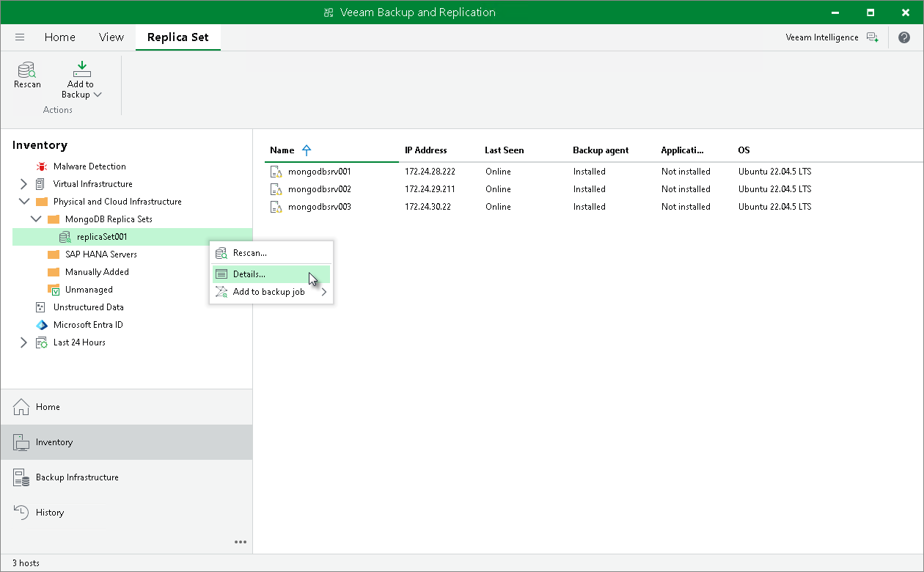Click IP address 172.24.28.222
The height and width of the screenshot is (572, 924).
point(430,172)
